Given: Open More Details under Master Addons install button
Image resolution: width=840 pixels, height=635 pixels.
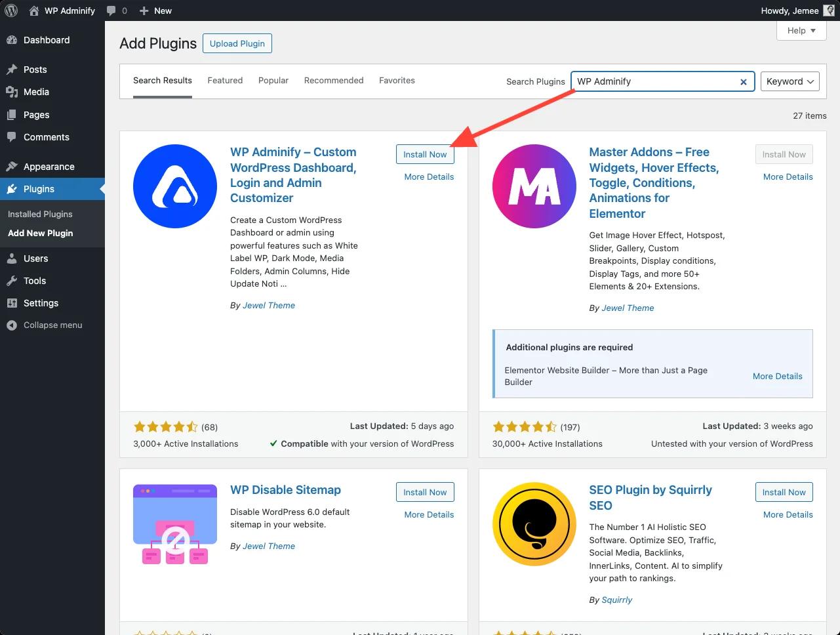Looking at the screenshot, I should [788, 176].
